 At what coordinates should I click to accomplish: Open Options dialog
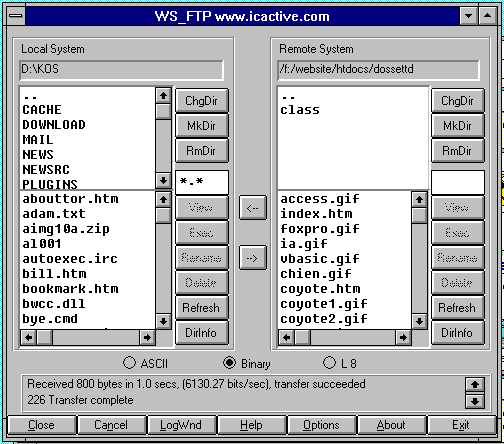(321, 425)
